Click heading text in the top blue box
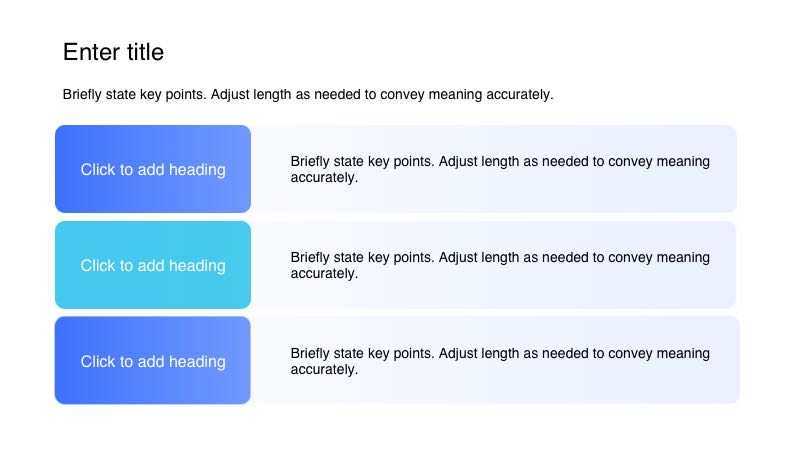 [x=153, y=170]
